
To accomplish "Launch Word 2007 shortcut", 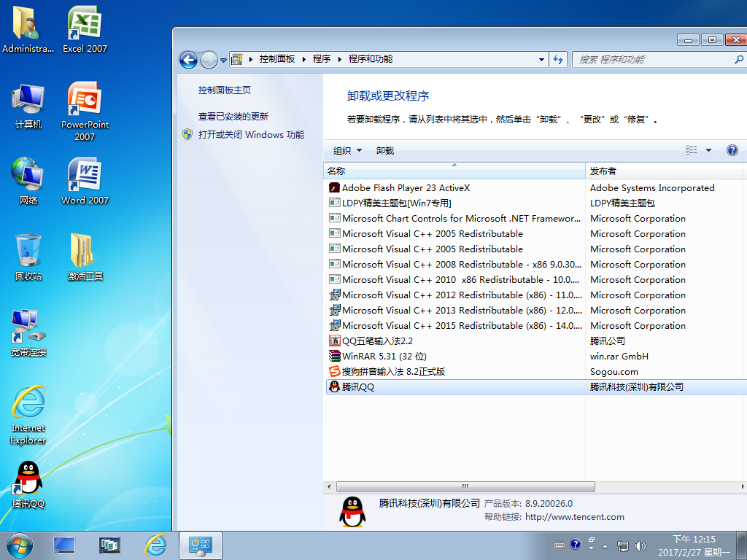I will click(85, 181).
